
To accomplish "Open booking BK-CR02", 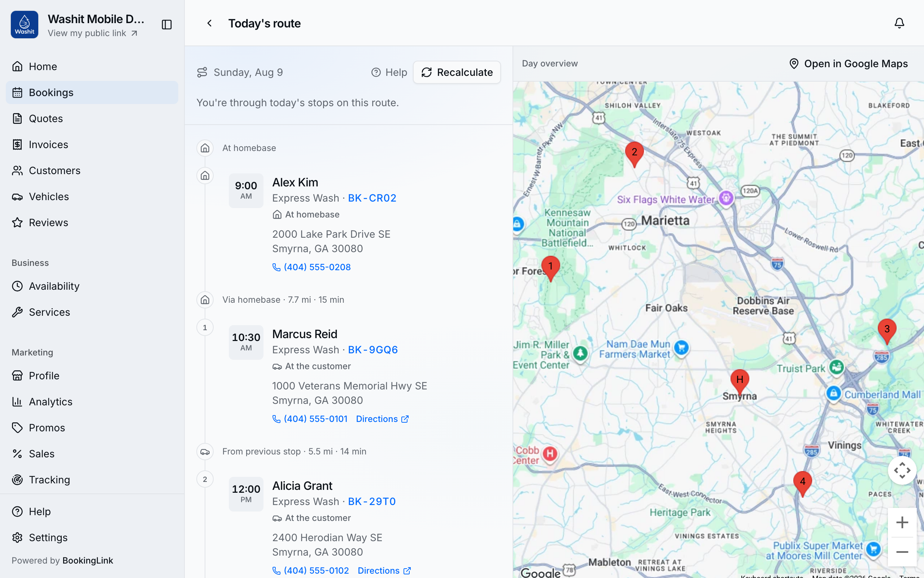I will [x=372, y=198].
